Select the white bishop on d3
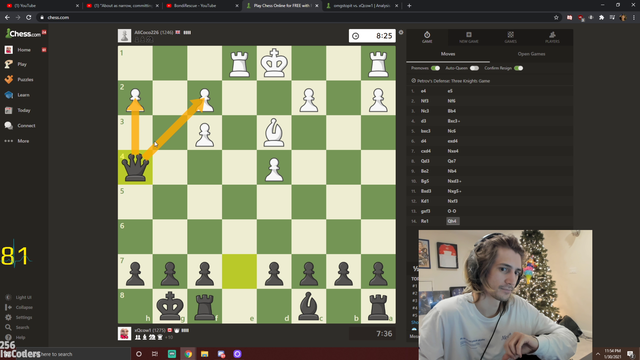 coord(274,133)
